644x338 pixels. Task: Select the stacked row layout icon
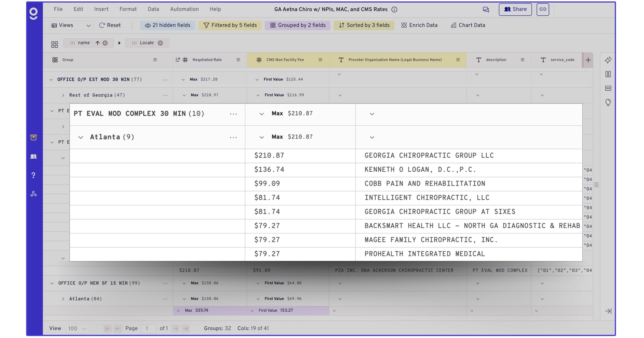point(608,88)
